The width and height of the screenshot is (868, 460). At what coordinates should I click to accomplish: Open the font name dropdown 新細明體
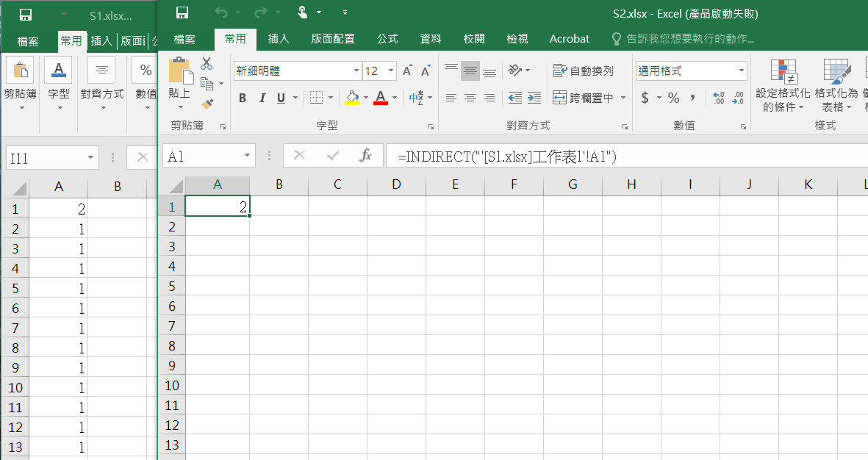pyautogui.click(x=356, y=71)
